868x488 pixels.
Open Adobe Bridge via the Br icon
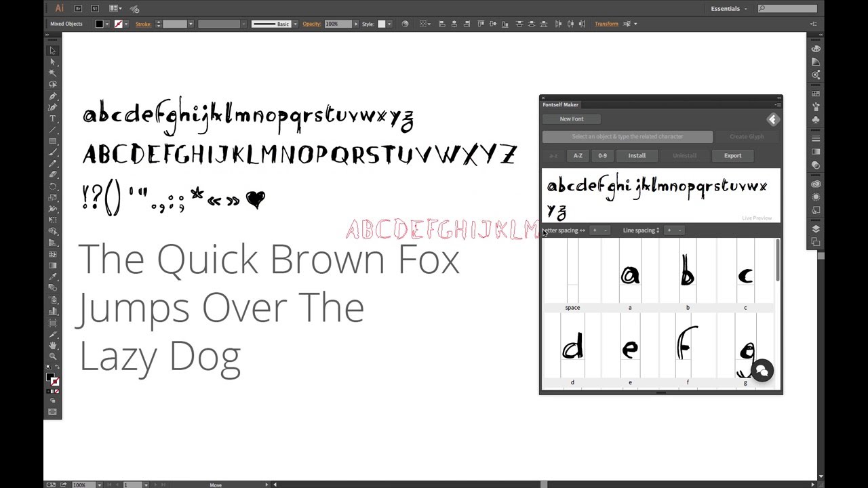click(78, 8)
